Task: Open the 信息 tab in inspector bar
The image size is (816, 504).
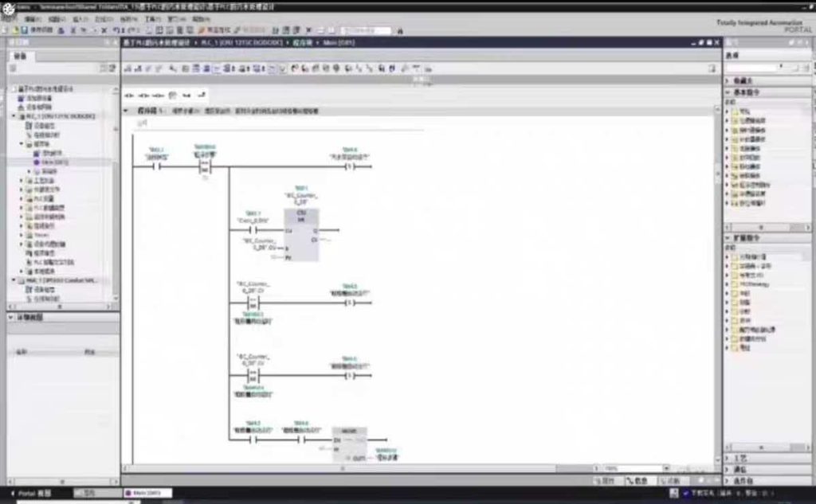Action: click(x=638, y=481)
